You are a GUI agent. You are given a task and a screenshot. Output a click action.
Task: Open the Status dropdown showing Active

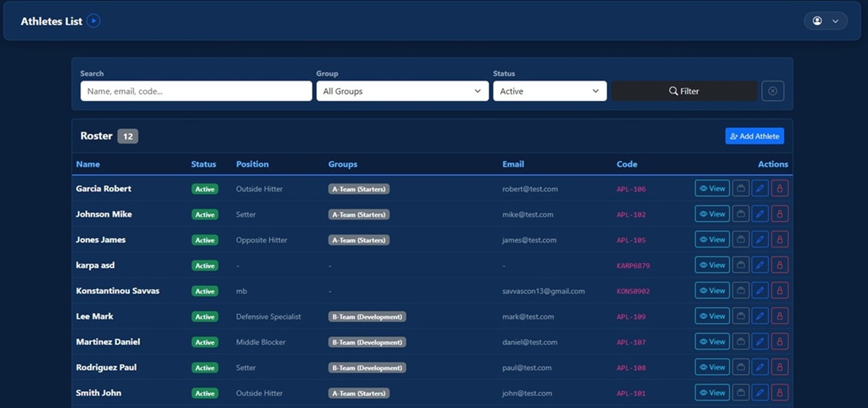click(x=549, y=90)
